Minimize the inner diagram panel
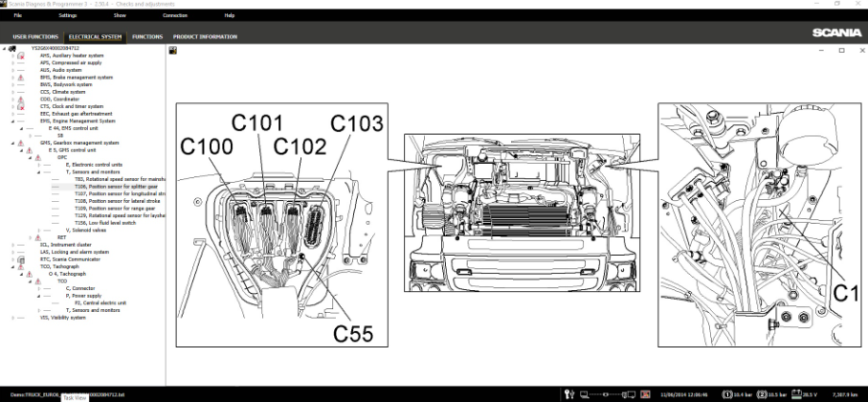Viewport: 868px width, 402px height. [822, 51]
